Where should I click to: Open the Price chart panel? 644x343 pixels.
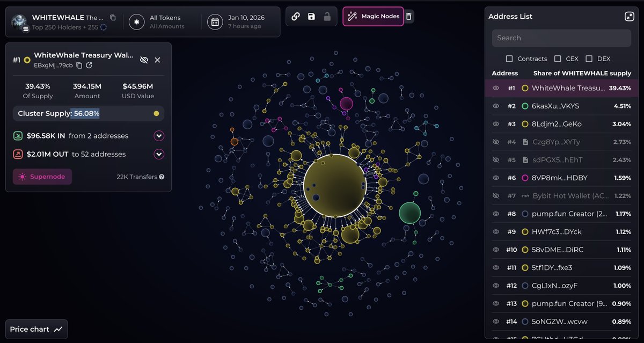click(x=36, y=329)
